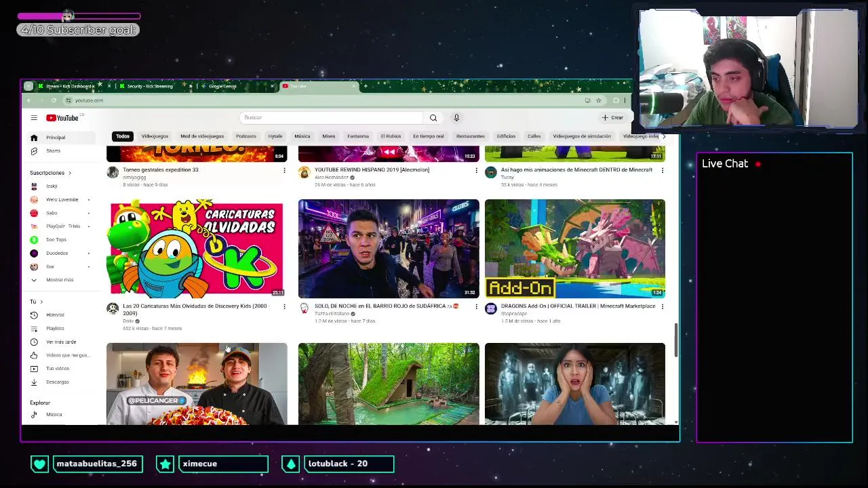The image size is (868, 488).
Task: Open Ver más tarde in sidebar
Action: click(60, 342)
